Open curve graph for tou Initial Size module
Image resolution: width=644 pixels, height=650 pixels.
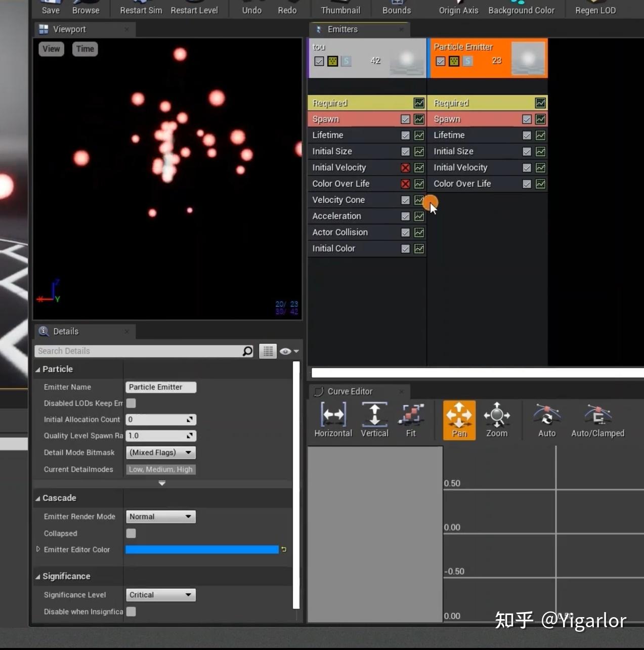419,152
